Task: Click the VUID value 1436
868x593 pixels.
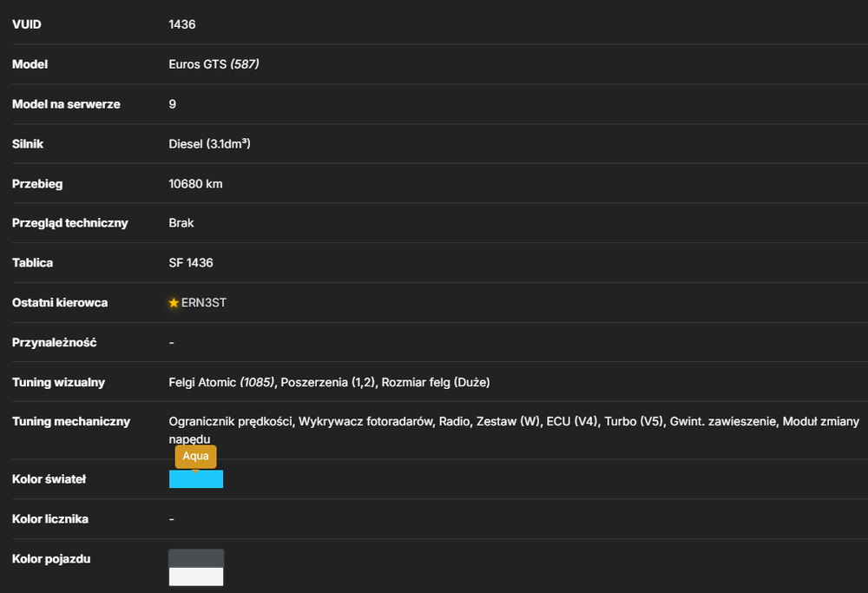Action: click(182, 24)
